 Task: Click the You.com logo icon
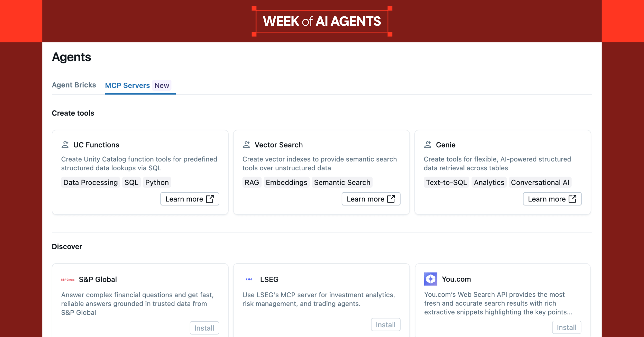pyautogui.click(x=431, y=279)
